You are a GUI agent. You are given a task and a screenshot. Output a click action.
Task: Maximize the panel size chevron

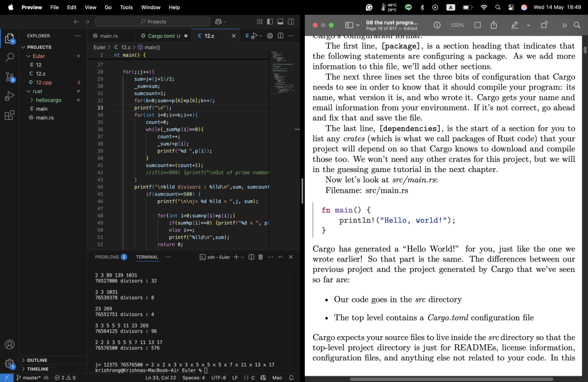coord(280,257)
